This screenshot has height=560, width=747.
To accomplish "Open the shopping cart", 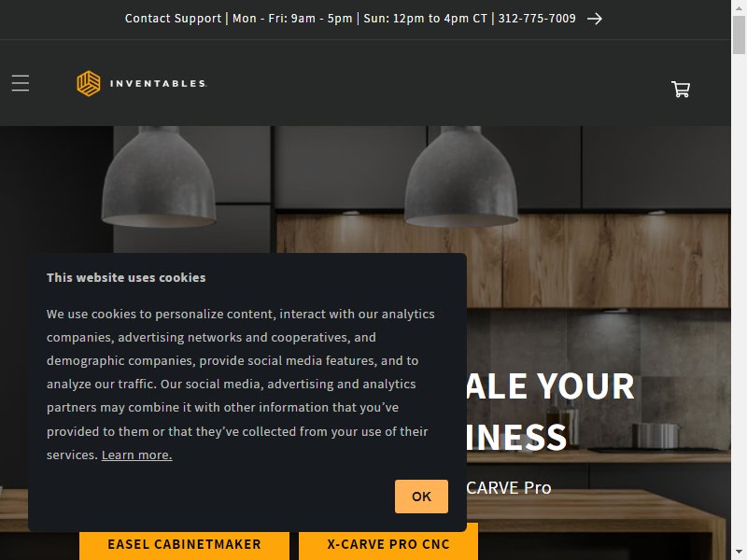I will (x=681, y=89).
